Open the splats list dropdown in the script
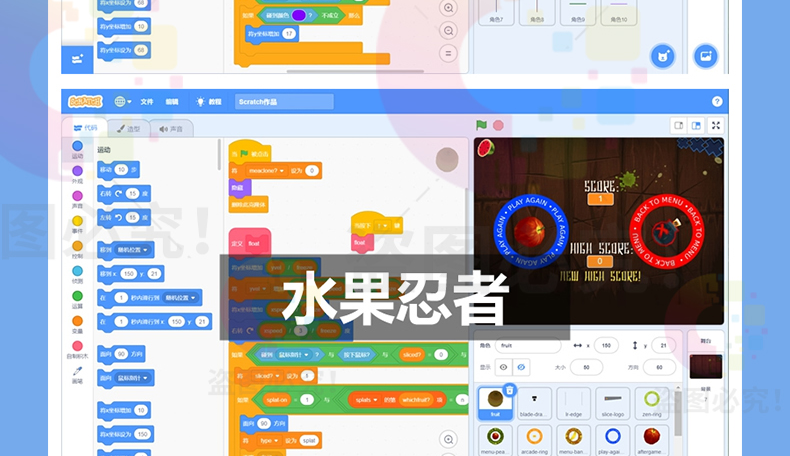Screen dimensions: 790x456 click(x=366, y=400)
